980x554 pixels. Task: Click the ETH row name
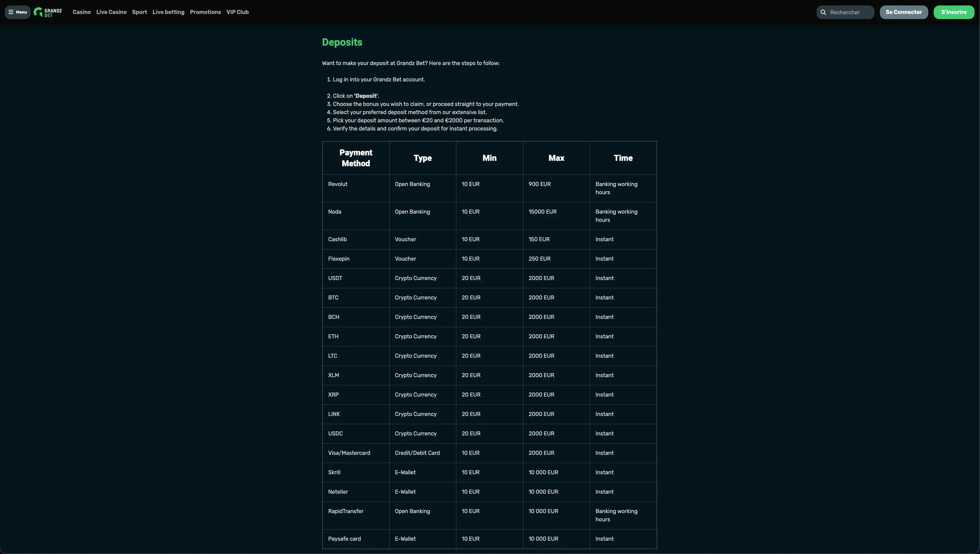(333, 337)
